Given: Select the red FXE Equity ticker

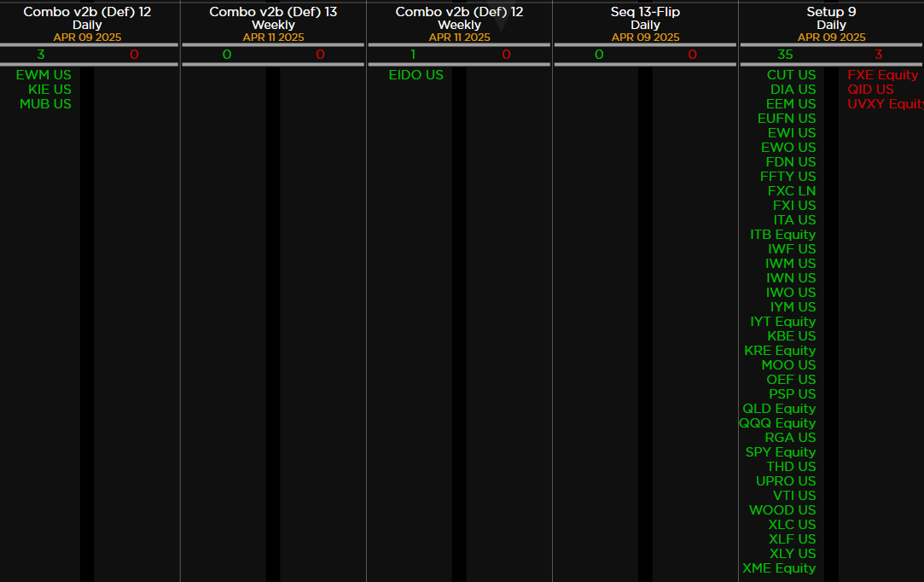Looking at the screenshot, I should coord(883,75).
